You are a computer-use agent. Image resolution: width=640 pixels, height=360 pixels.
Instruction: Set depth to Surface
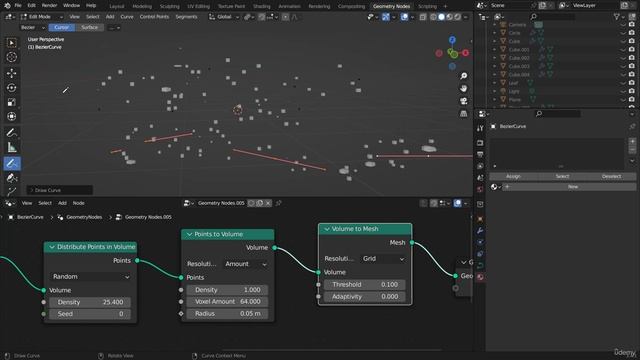[x=89, y=27]
